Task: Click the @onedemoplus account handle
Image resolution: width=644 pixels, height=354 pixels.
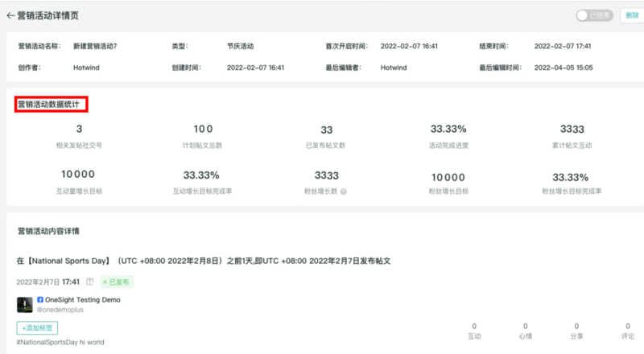Action: point(61,309)
